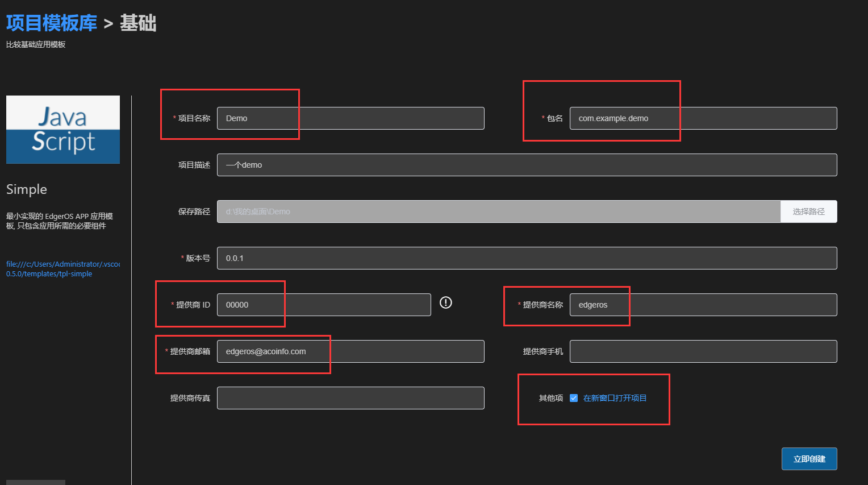The image size is (868, 485).
Task: Focus the 提供商邮箱 email field
Action: (x=350, y=351)
